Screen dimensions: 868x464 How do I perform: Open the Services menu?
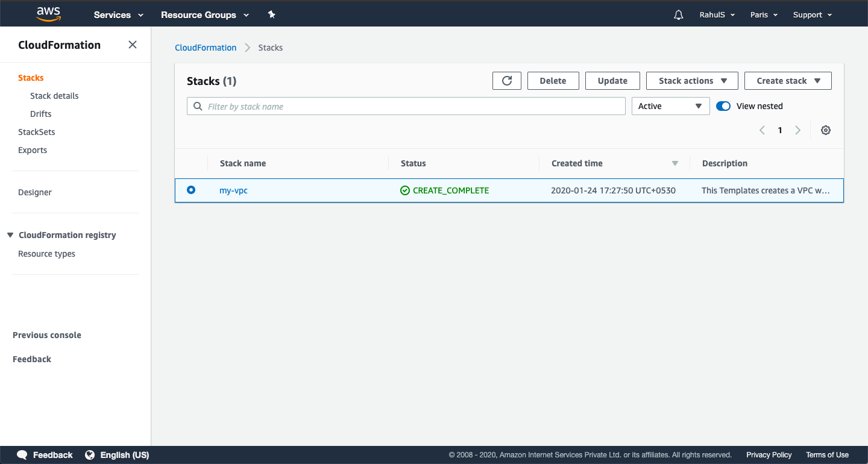pyautogui.click(x=119, y=15)
